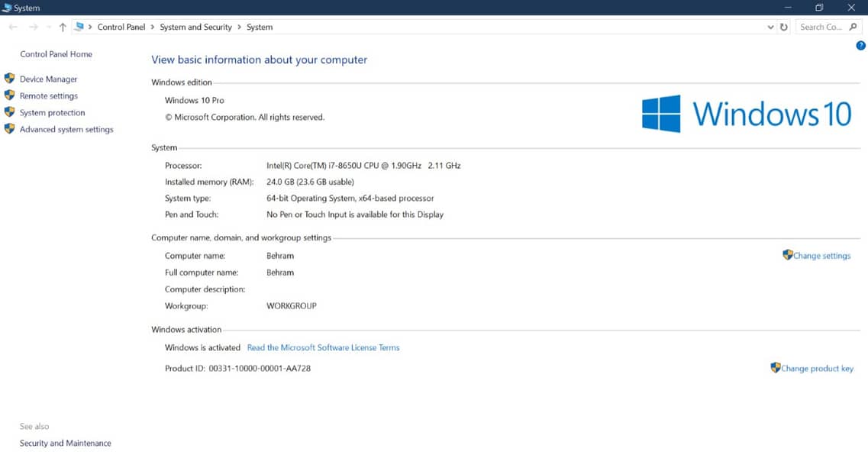Go to Control Panel breadcrumb
This screenshot has height=458, width=868.
(121, 27)
